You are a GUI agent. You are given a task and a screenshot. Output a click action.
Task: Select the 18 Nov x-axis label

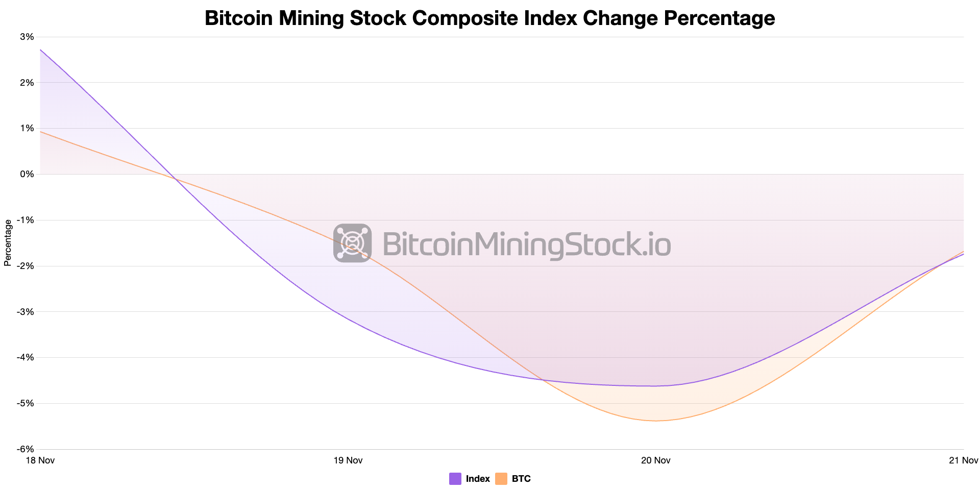(40, 460)
